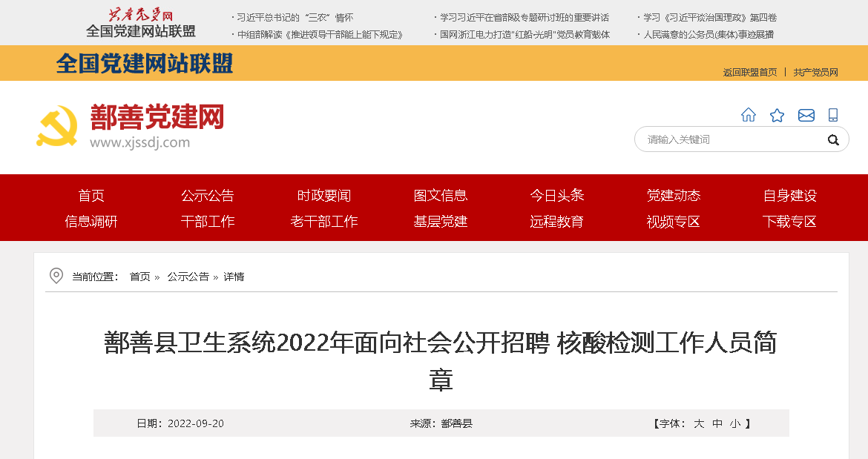The width and height of the screenshot is (868, 459).
Task: Open the 远程教育 navigation item
Action: pos(557,222)
